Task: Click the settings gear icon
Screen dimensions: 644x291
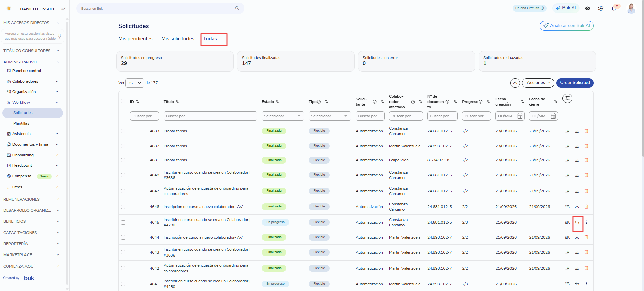Action: click(x=601, y=8)
